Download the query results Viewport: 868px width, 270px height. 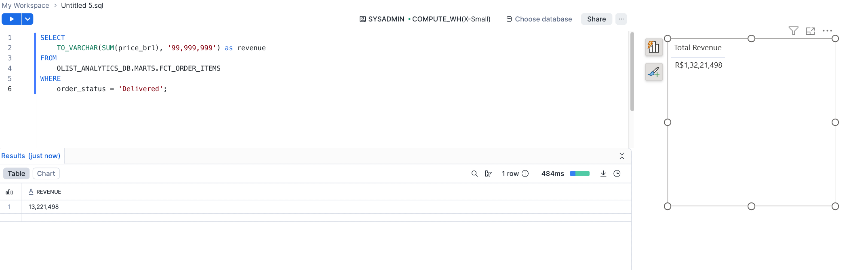point(603,174)
